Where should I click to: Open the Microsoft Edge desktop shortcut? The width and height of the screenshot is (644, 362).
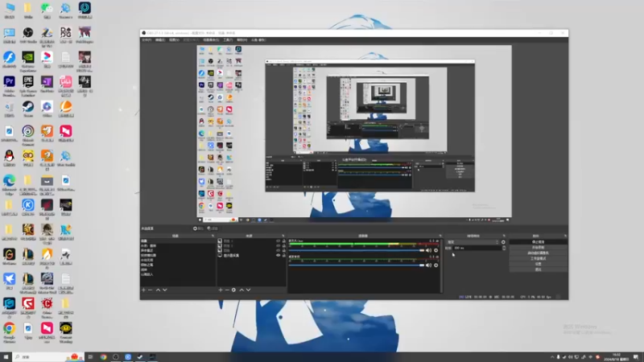[x=9, y=185]
